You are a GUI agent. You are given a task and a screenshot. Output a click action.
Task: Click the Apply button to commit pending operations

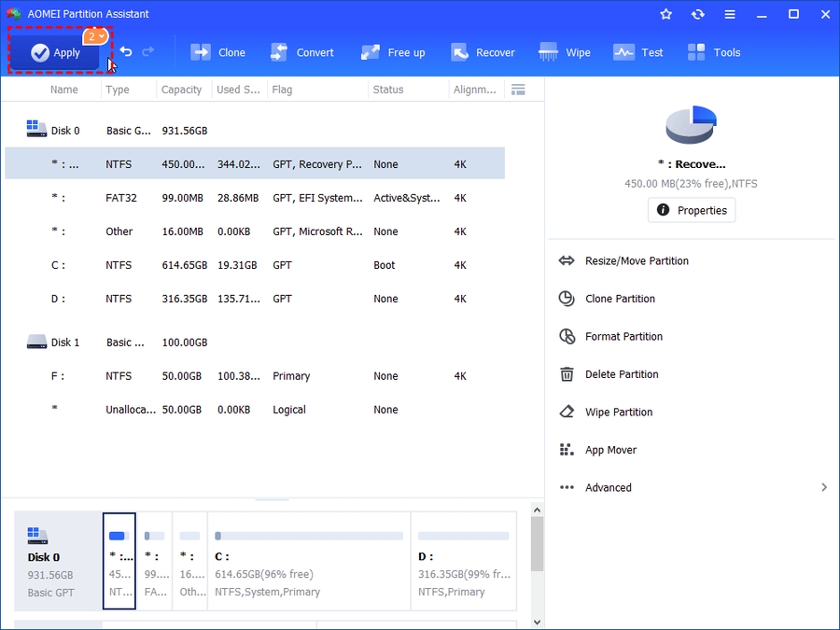[55, 53]
